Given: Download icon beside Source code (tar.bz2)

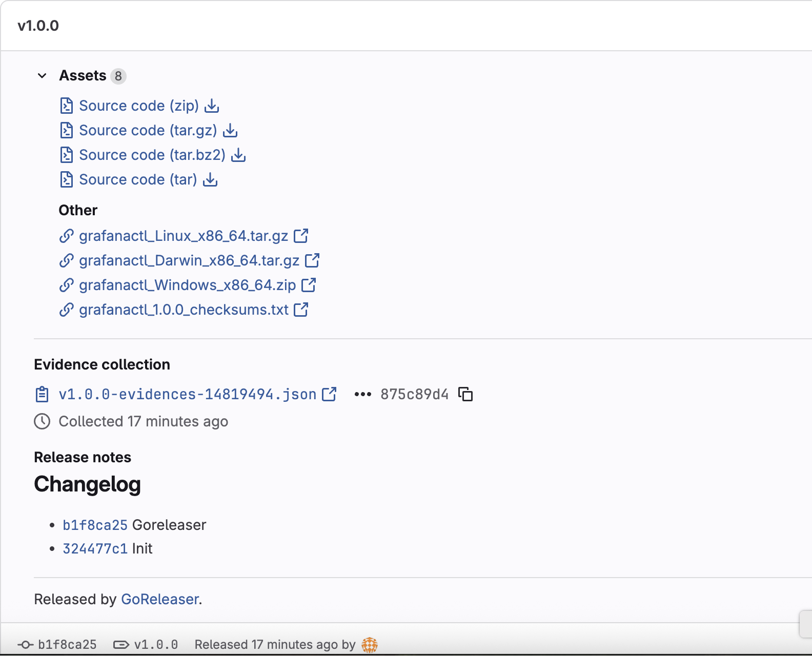Looking at the screenshot, I should (x=238, y=155).
